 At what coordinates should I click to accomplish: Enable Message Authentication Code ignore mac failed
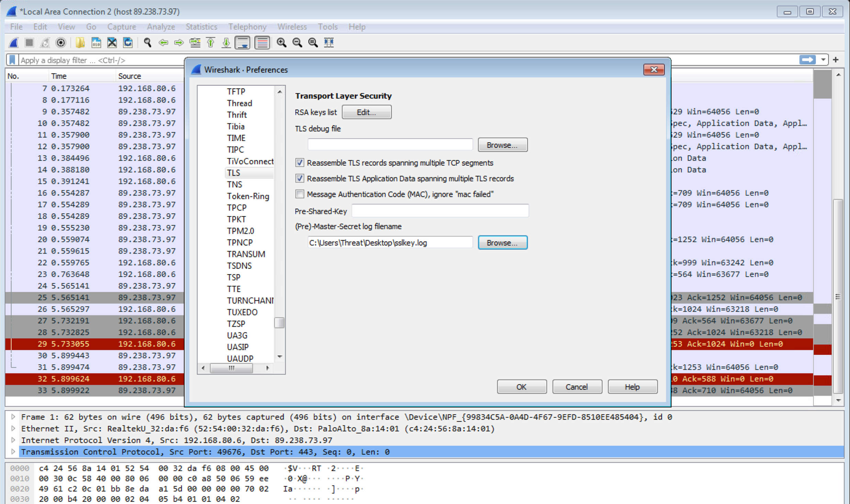pyautogui.click(x=299, y=194)
